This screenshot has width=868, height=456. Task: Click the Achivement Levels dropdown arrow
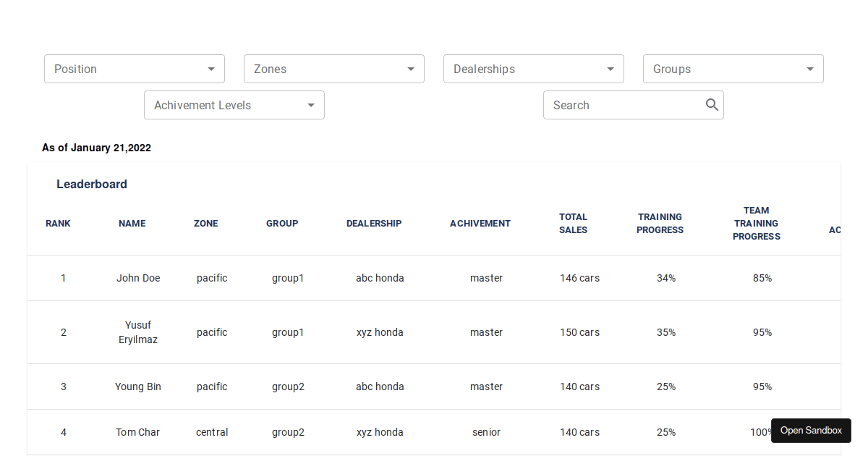click(311, 104)
